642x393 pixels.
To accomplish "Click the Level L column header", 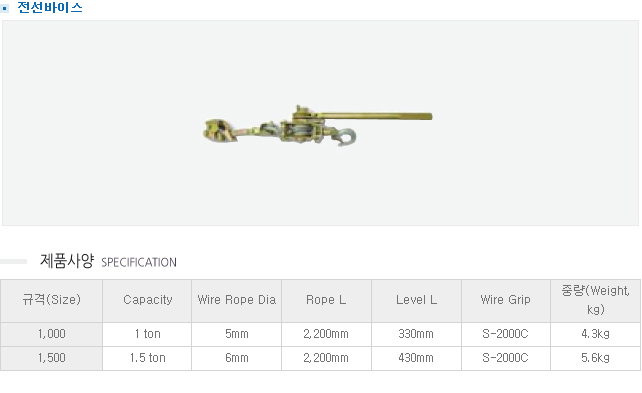I will pyautogui.click(x=416, y=300).
